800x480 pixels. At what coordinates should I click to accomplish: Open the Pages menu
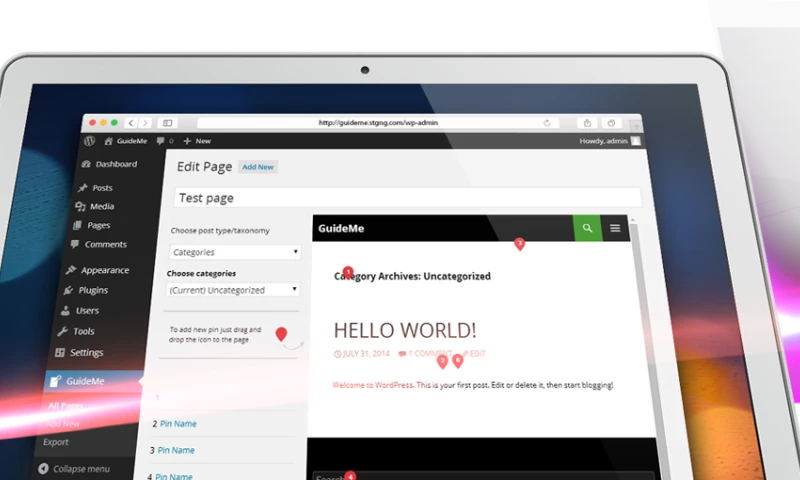pyautogui.click(x=91, y=225)
